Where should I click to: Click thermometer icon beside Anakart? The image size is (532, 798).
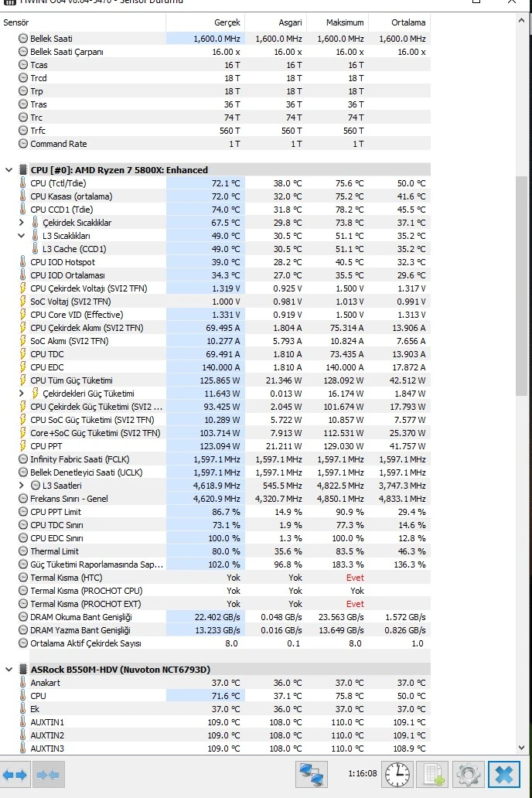23,683
